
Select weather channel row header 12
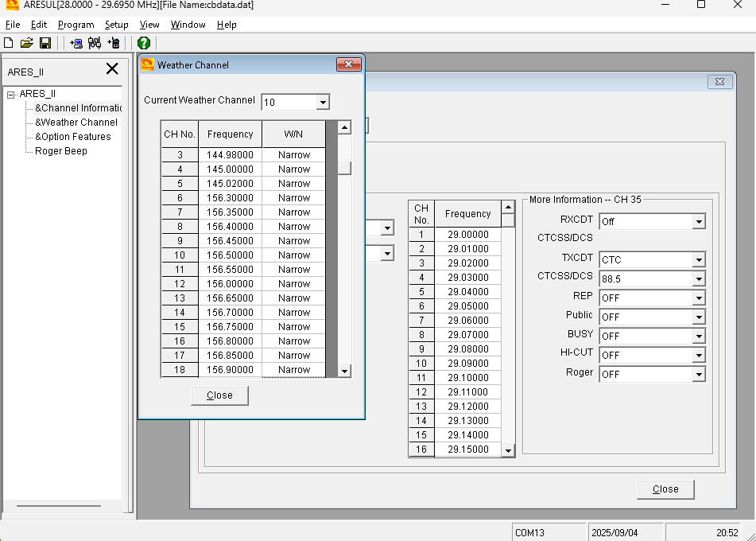click(180, 284)
